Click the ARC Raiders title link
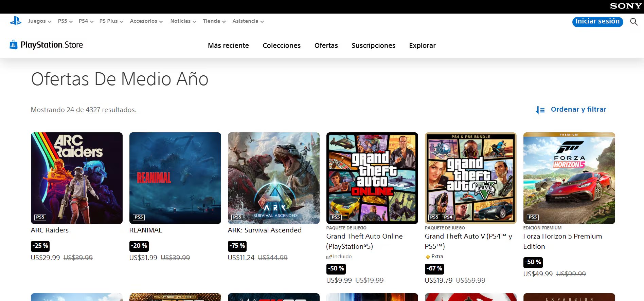Viewport: 644px width, 301px height. click(x=50, y=230)
